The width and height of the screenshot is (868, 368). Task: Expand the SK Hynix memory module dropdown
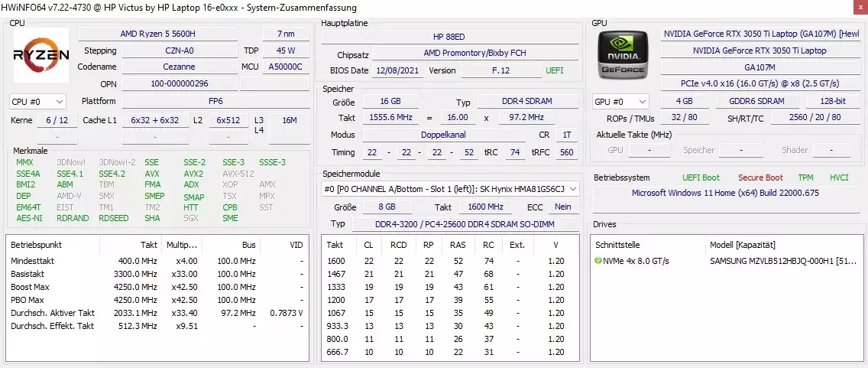point(572,188)
